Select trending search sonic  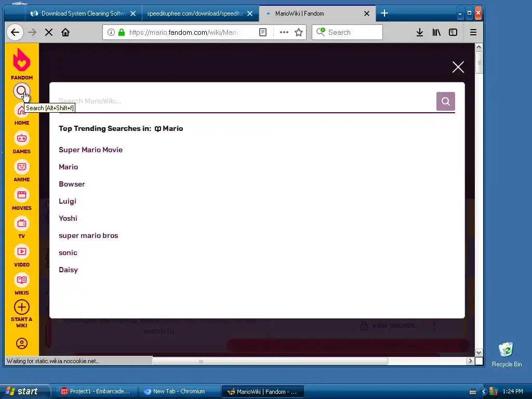click(x=68, y=253)
